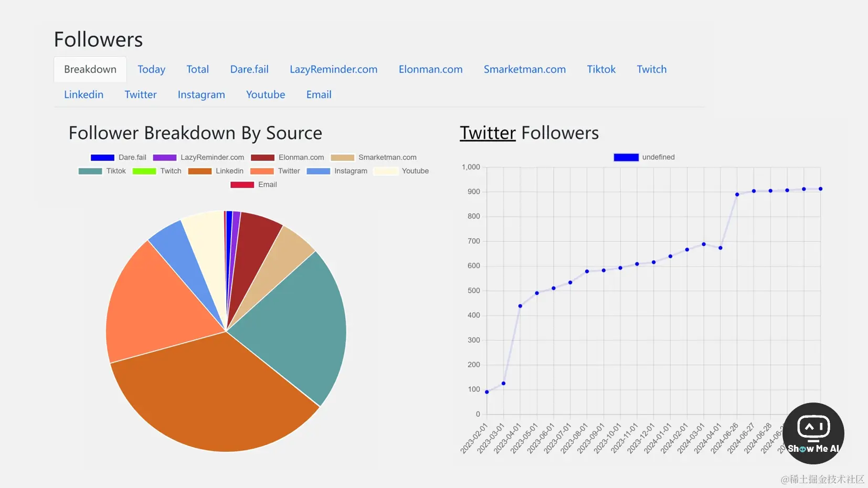Image resolution: width=868 pixels, height=488 pixels.
Task: Click the '500' y-axis label
Action: (474, 290)
